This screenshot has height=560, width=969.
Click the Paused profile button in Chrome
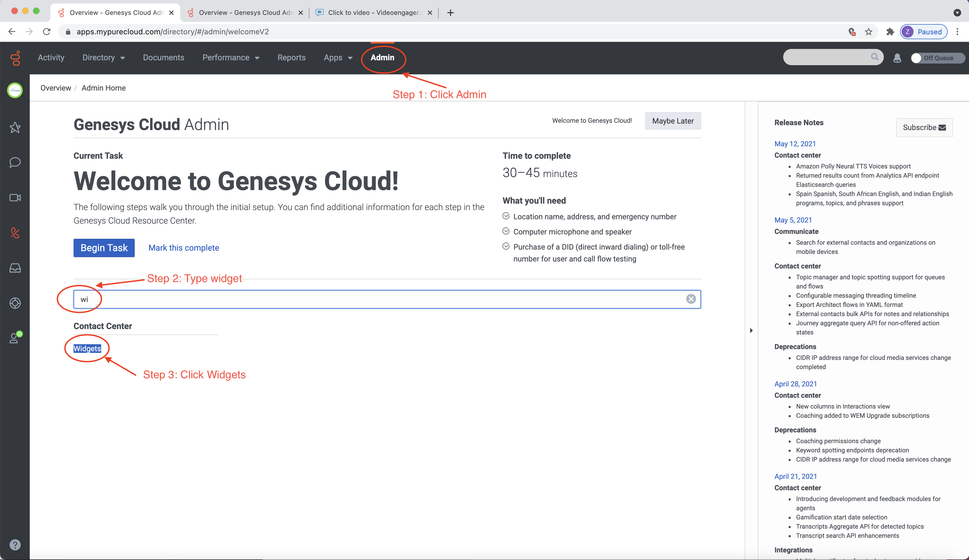[924, 32]
